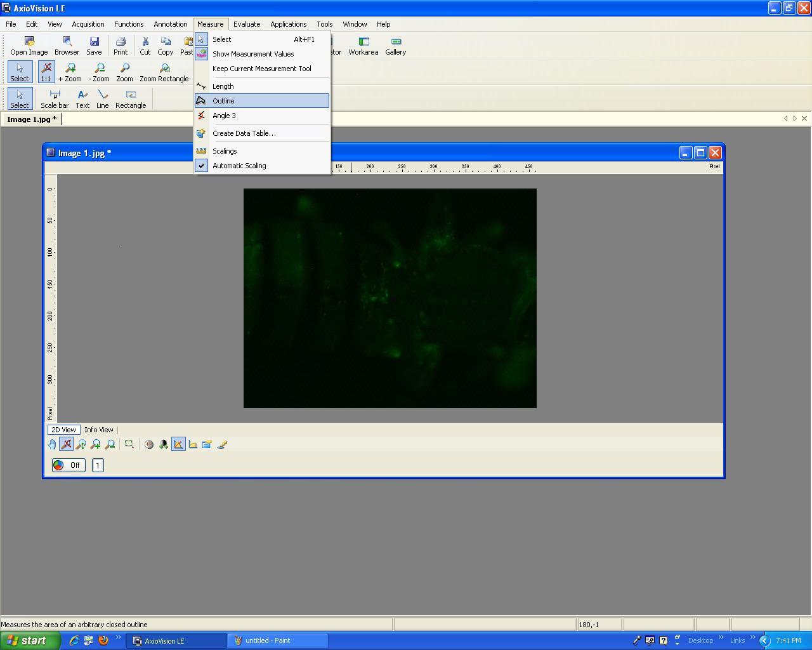Click the Text annotation tool
This screenshot has height=650, width=812.
[x=82, y=99]
